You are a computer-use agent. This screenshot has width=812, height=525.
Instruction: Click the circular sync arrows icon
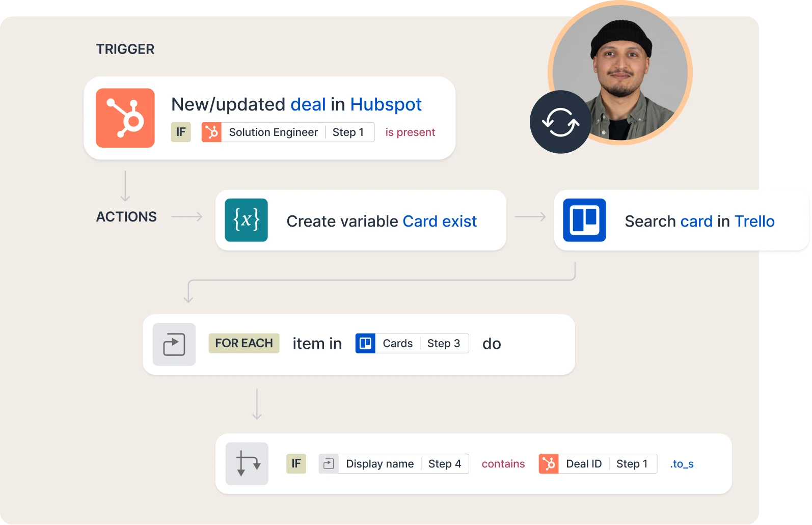[x=560, y=122]
